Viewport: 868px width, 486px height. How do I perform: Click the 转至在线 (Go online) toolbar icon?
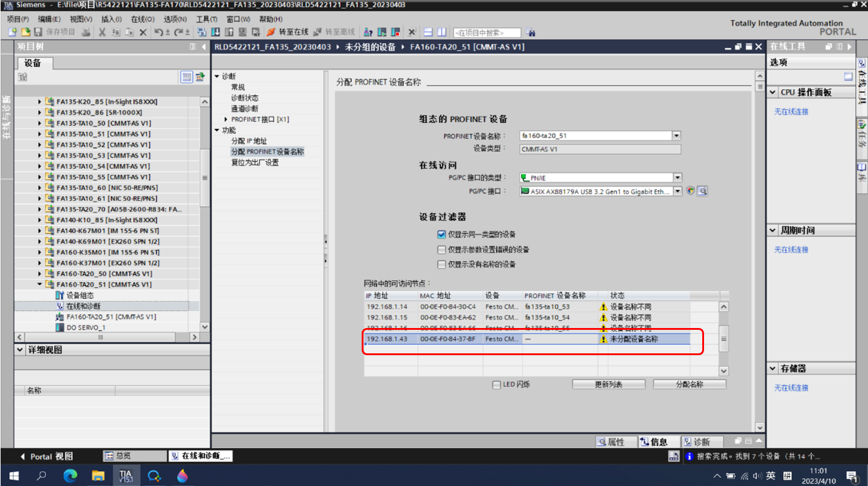[287, 32]
